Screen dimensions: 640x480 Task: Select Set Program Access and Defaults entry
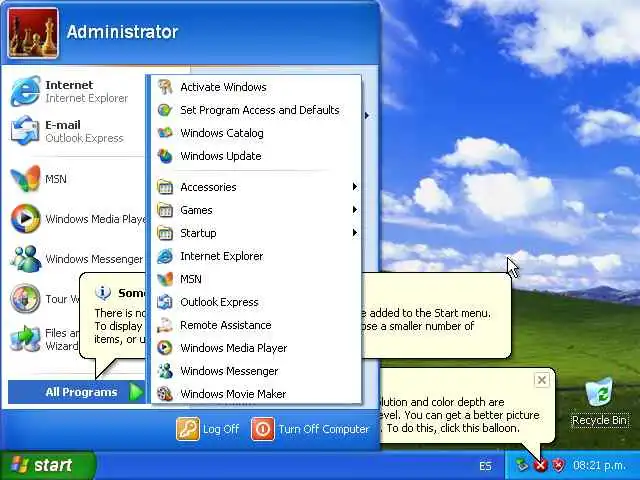click(256, 110)
